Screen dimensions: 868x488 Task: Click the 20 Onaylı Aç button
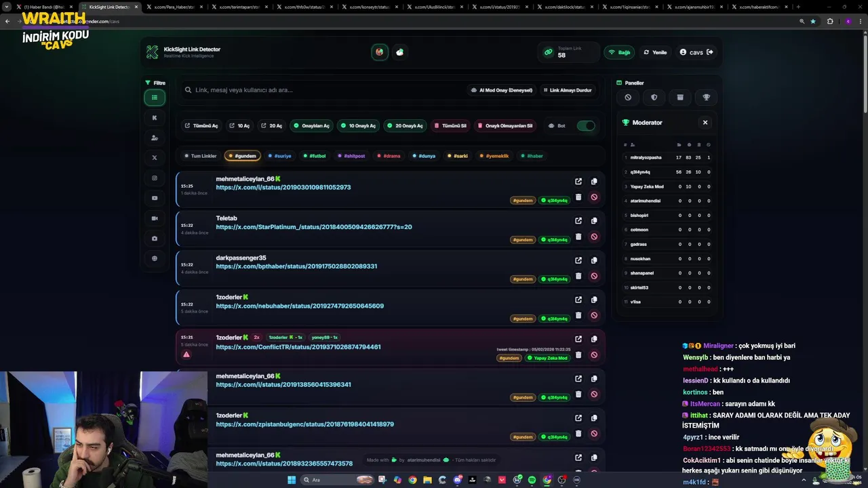(x=405, y=125)
